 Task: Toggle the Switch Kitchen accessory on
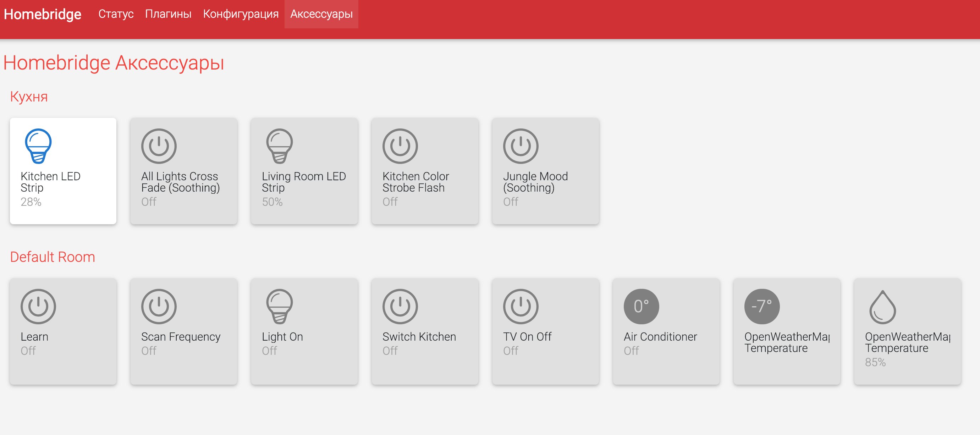coord(400,305)
